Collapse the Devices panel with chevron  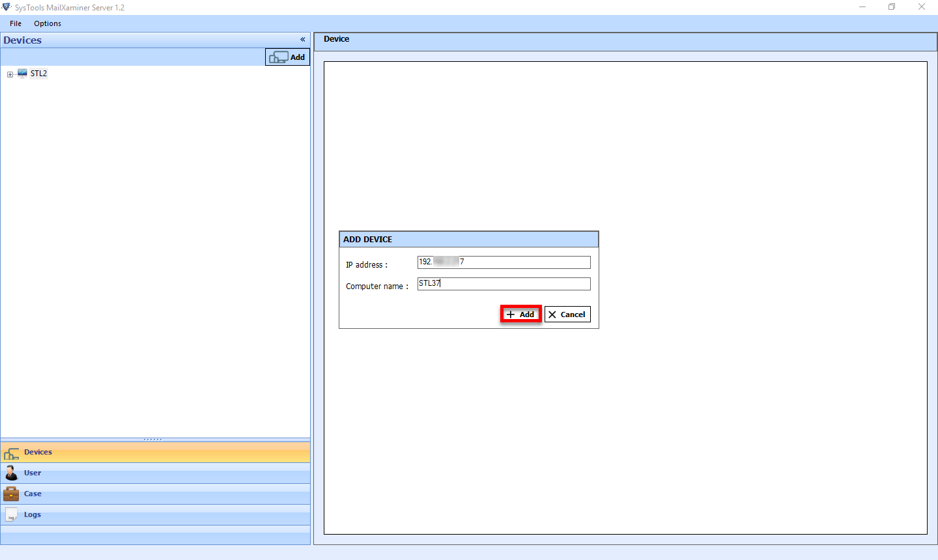302,40
